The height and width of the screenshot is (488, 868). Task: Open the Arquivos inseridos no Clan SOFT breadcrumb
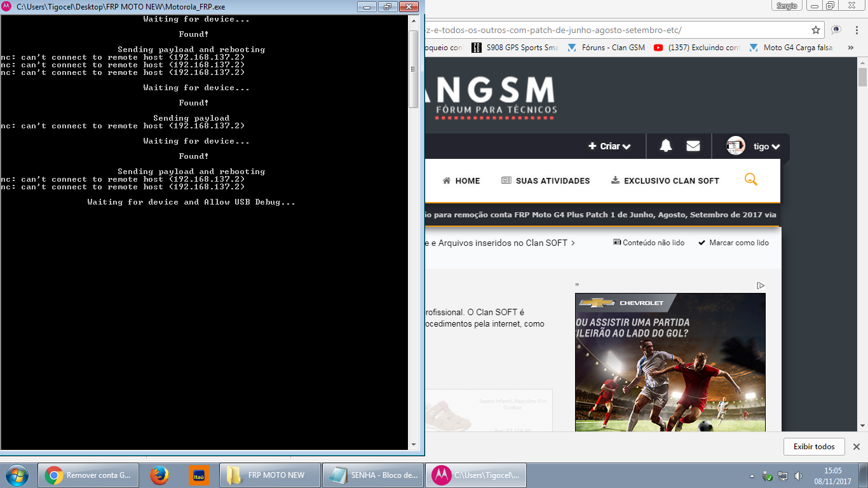coord(499,243)
